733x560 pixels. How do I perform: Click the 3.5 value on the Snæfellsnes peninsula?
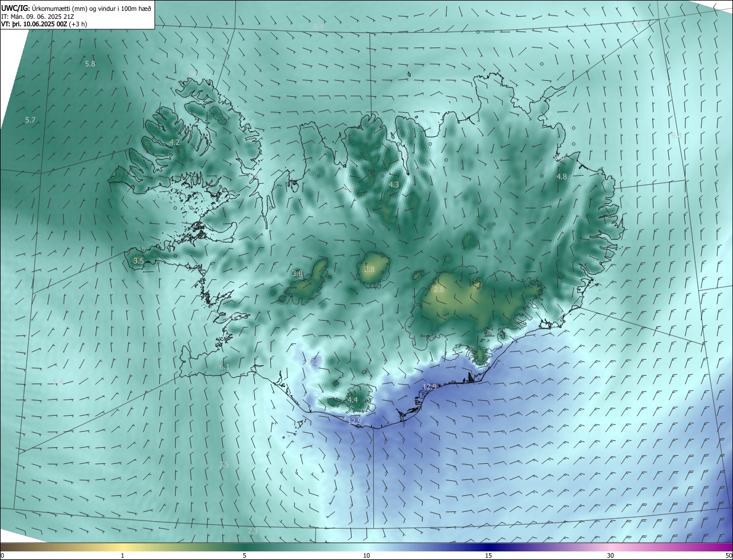point(139,261)
